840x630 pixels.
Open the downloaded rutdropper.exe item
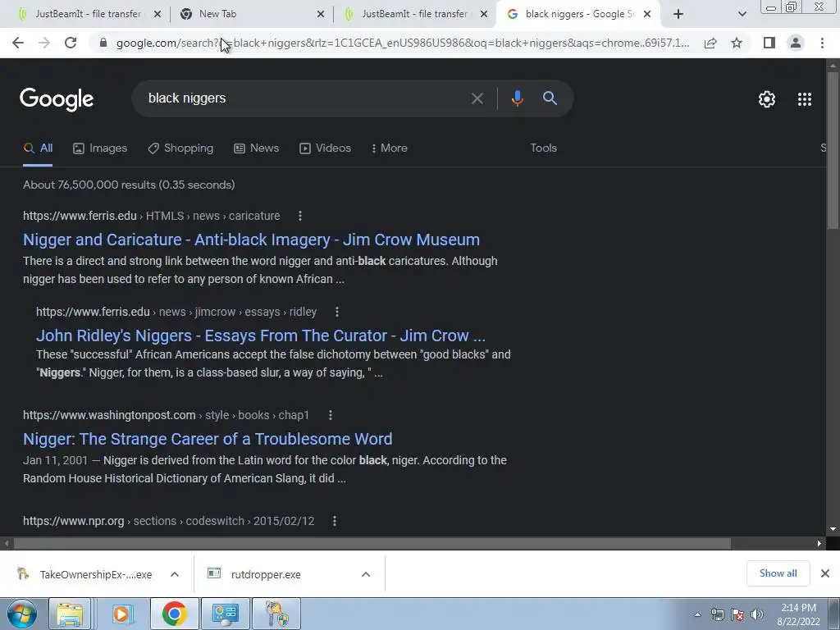point(266,574)
